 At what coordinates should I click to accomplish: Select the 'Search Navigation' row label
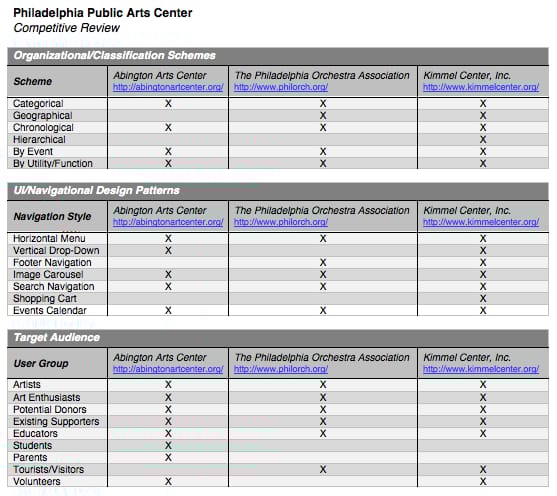click(x=54, y=287)
